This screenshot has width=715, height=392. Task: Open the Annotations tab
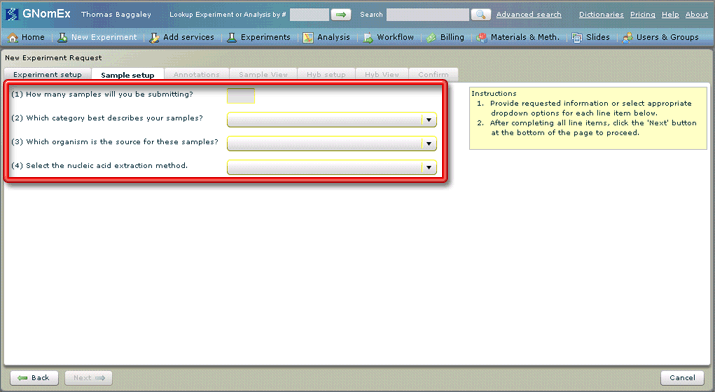[x=197, y=74]
